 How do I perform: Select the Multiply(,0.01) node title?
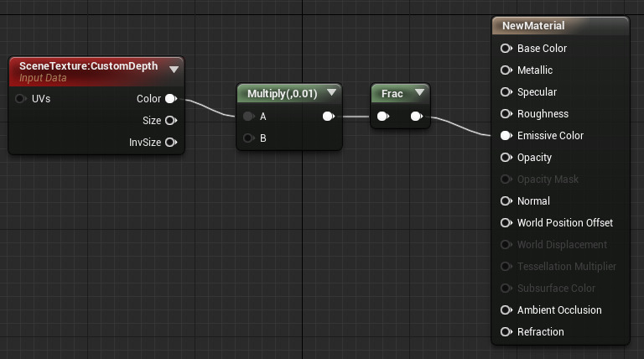coord(282,94)
